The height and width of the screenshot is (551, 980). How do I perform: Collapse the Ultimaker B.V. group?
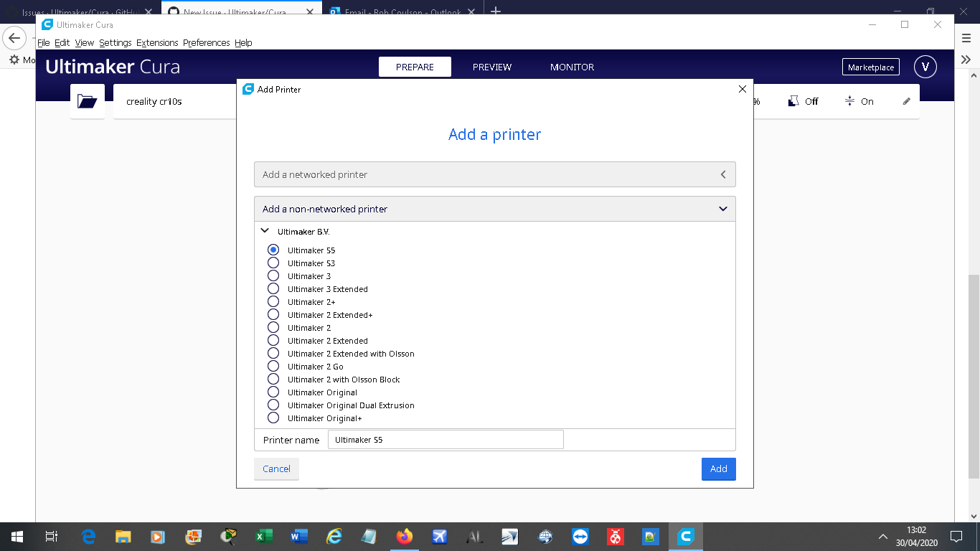(x=265, y=231)
